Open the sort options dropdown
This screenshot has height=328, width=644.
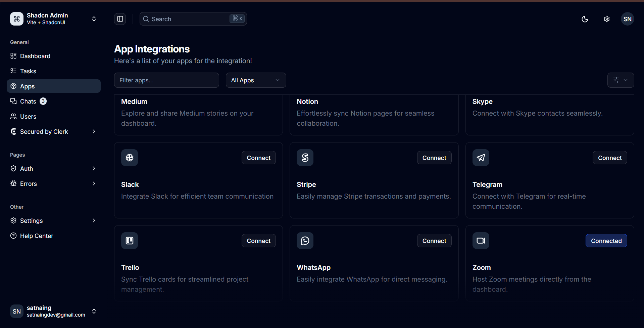click(x=621, y=80)
